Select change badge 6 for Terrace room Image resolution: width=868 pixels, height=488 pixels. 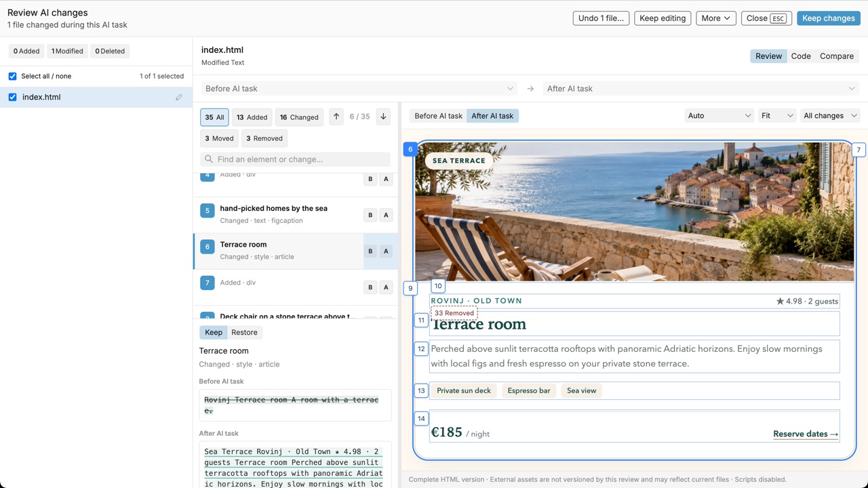208,247
